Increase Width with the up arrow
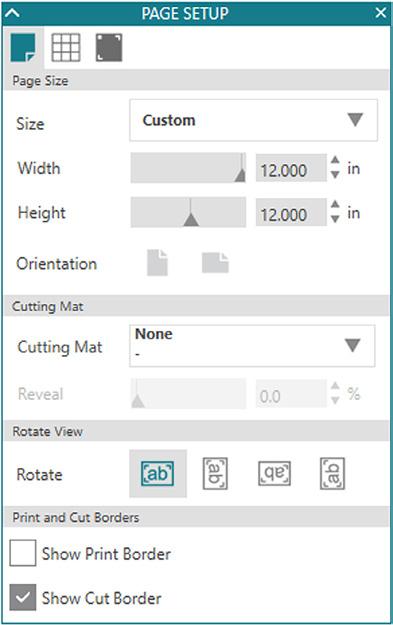 point(335,160)
